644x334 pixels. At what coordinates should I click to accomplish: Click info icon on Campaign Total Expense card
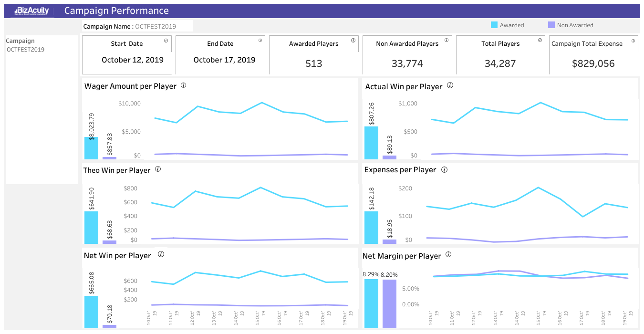pos(633,41)
